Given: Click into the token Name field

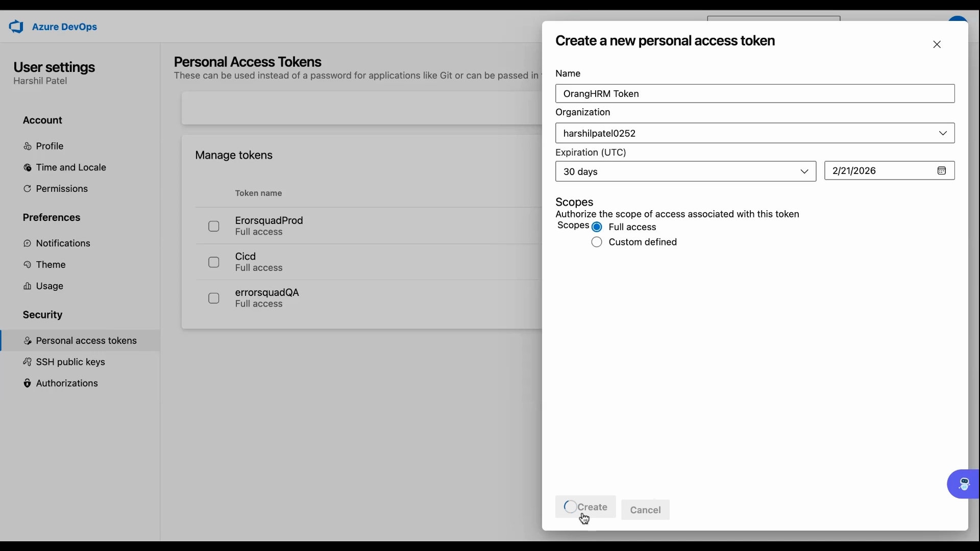Looking at the screenshot, I should 754,94.
